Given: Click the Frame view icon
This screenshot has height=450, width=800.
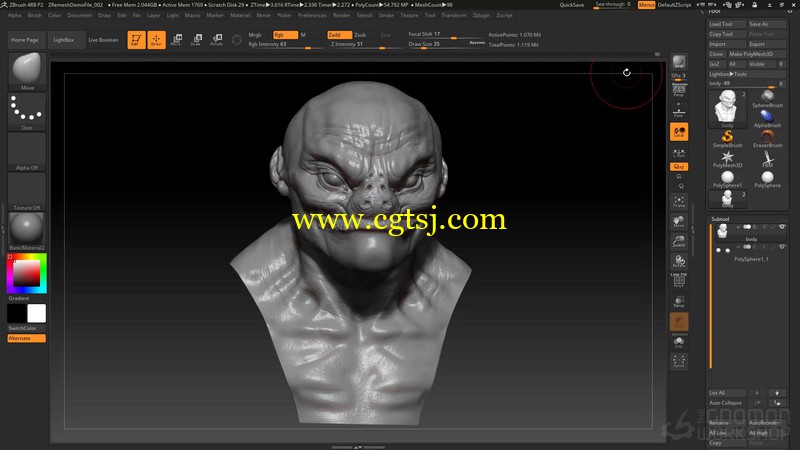Looking at the screenshot, I should 679,202.
